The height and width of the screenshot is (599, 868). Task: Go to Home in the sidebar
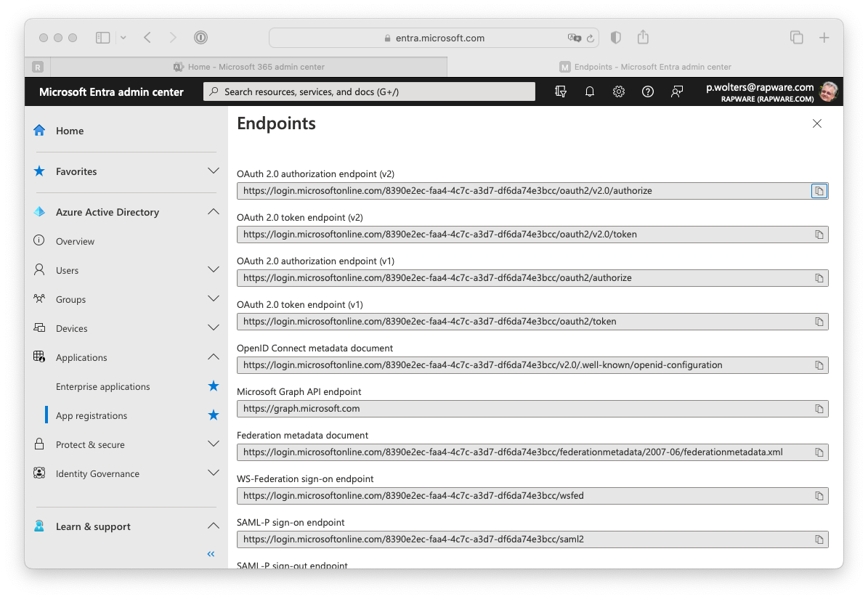coord(70,131)
